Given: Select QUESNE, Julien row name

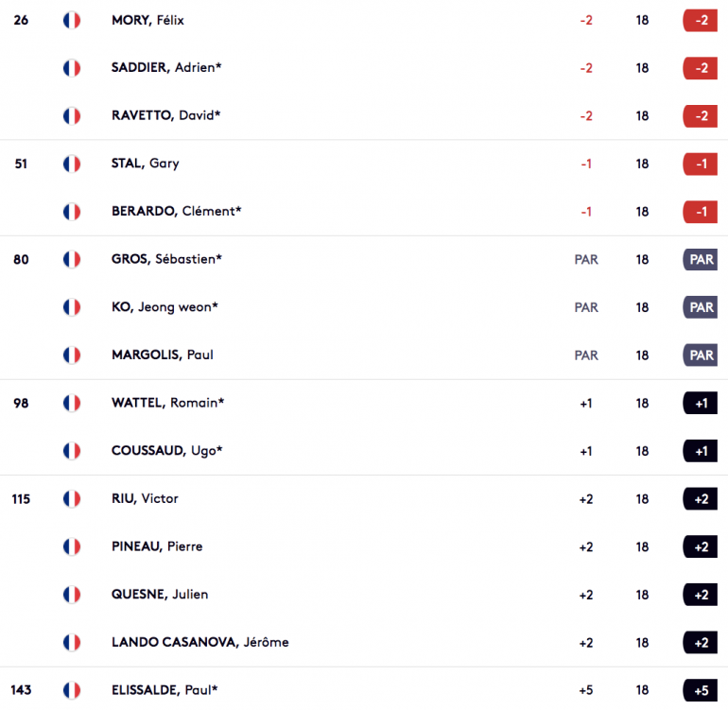Looking at the screenshot, I should click(x=160, y=595).
